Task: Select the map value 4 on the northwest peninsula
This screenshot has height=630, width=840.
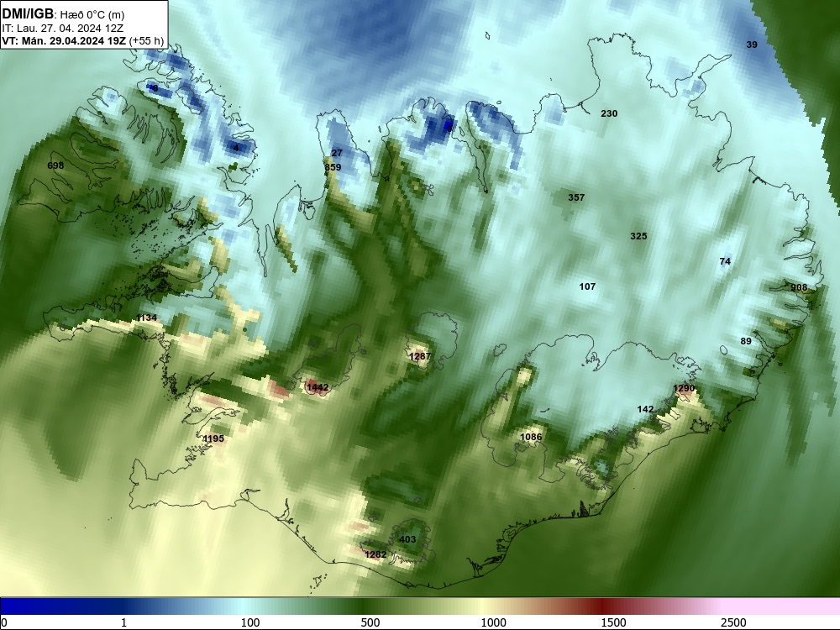Action: click(x=236, y=148)
